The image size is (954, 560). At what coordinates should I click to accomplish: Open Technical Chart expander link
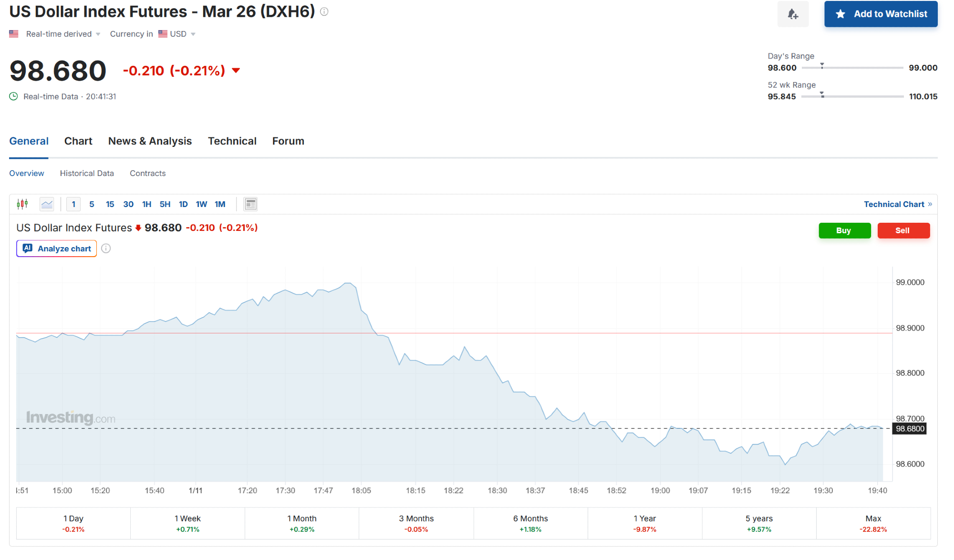[x=898, y=204]
